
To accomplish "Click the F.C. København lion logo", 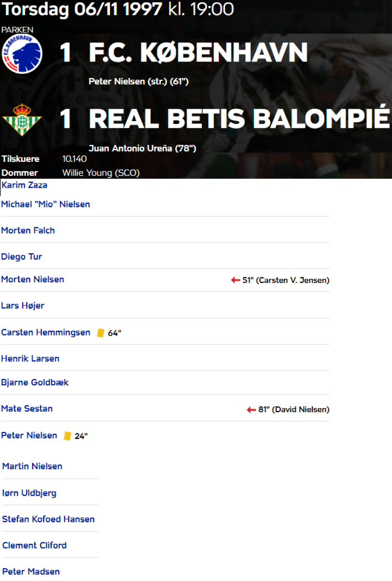I will tap(22, 54).
